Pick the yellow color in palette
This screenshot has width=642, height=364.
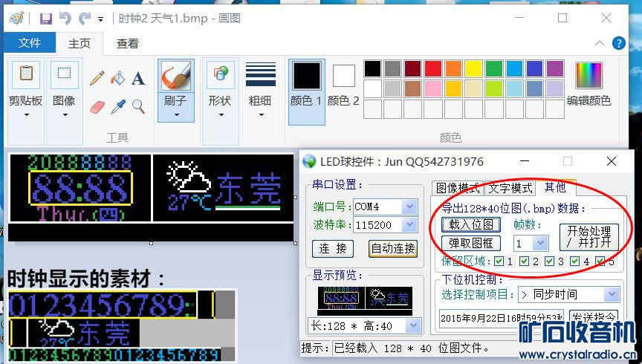tap(473, 69)
